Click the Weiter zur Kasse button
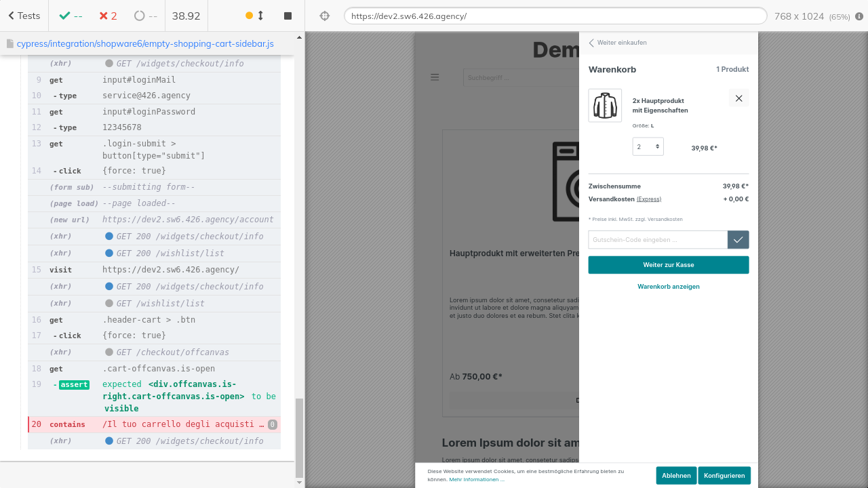This screenshot has width=868, height=488. (668, 265)
